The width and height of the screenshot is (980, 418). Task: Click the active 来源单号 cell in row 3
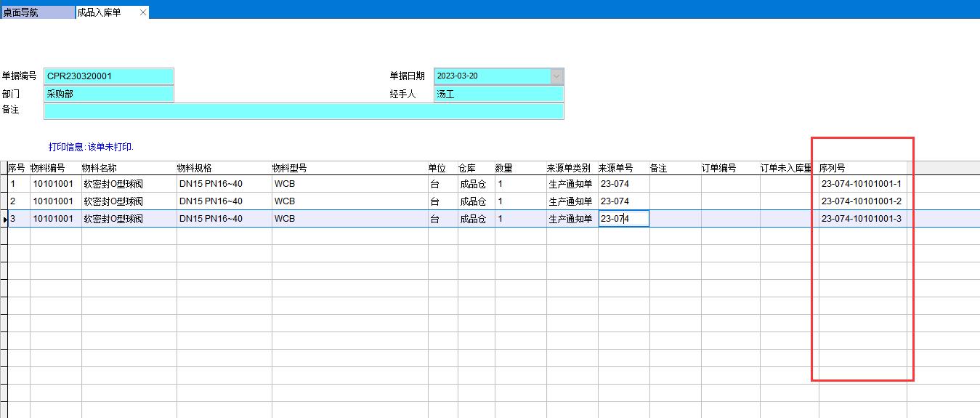click(623, 219)
